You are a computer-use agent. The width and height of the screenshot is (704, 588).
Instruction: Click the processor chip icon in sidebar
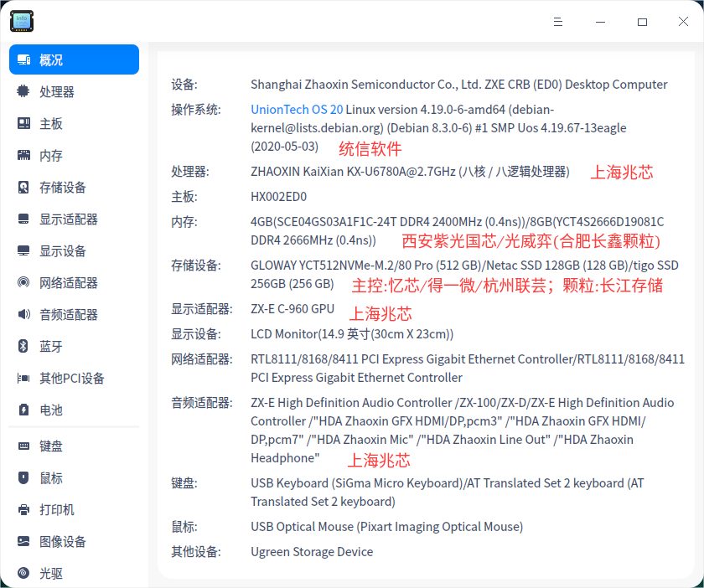(x=23, y=92)
